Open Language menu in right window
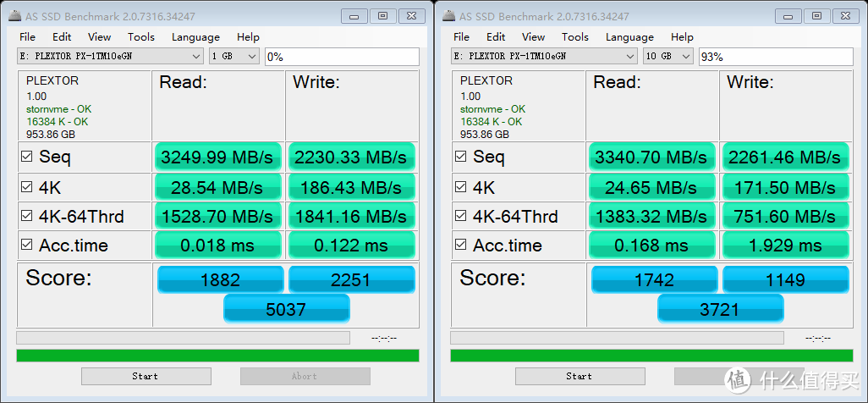Image resolution: width=868 pixels, height=403 pixels. click(x=629, y=37)
